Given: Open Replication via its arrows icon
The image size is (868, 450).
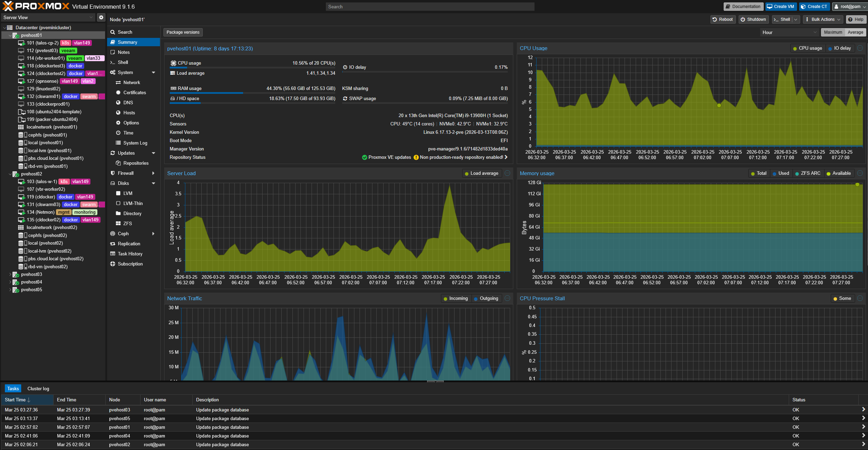Looking at the screenshot, I should pyautogui.click(x=113, y=244).
